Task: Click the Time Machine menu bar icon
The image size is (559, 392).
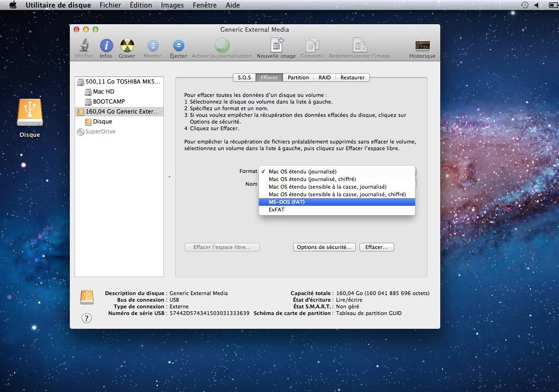Action: pos(524,5)
